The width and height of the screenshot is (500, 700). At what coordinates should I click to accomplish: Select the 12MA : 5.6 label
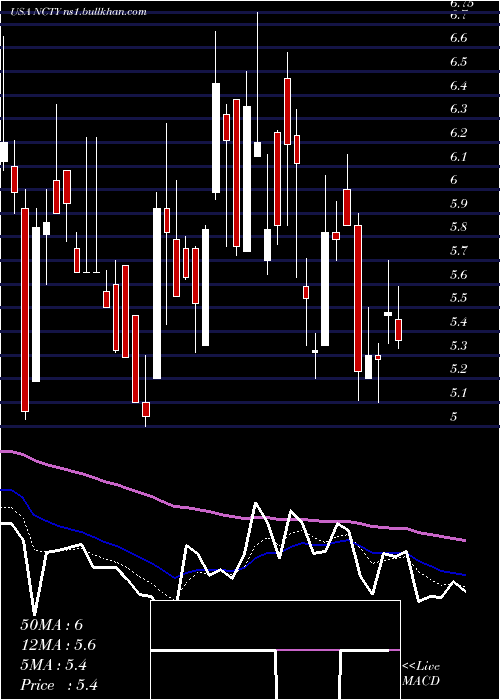(58, 645)
